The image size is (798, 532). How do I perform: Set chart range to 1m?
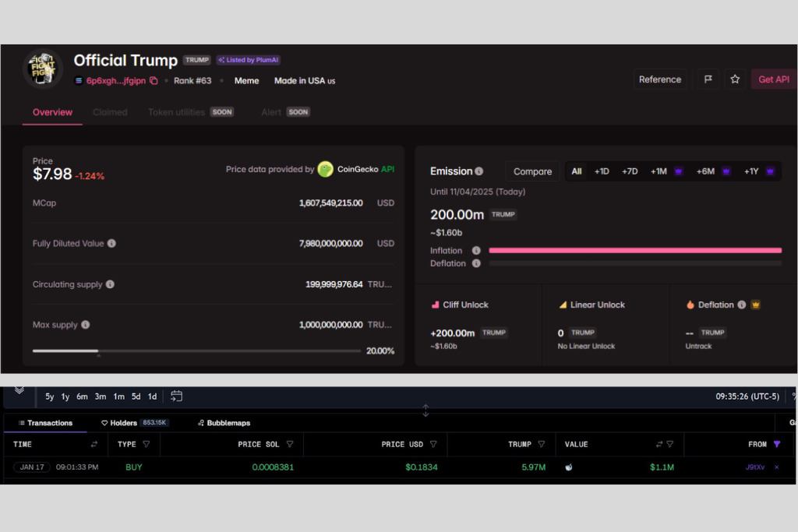[x=118, y=396]
